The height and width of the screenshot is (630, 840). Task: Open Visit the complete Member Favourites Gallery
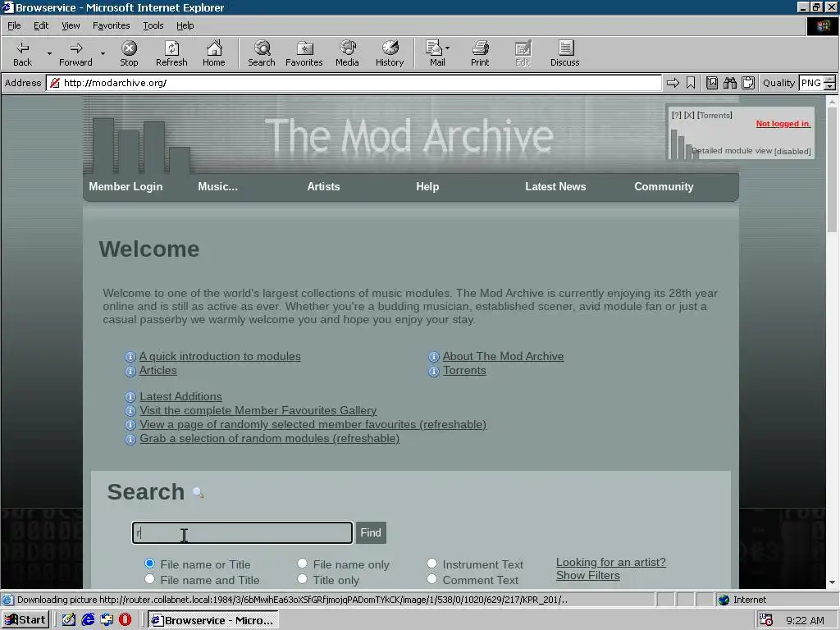coord(258,410)
